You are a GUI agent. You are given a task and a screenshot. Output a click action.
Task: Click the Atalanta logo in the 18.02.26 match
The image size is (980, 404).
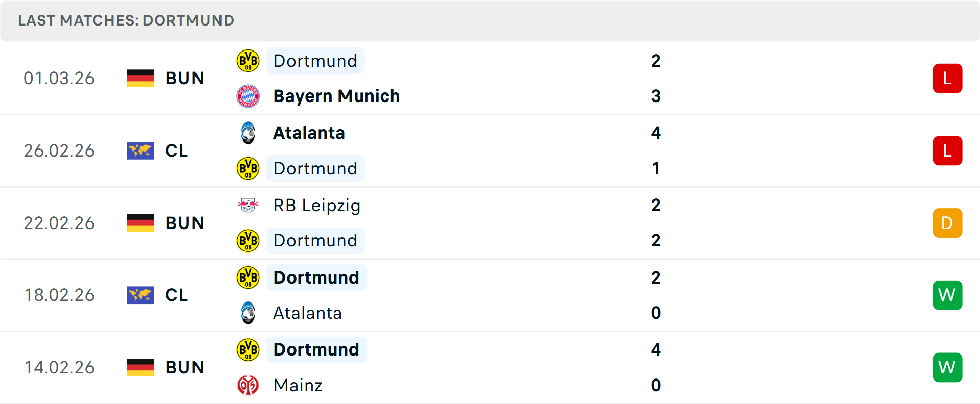pyautogui.click(x=248, y=313)
